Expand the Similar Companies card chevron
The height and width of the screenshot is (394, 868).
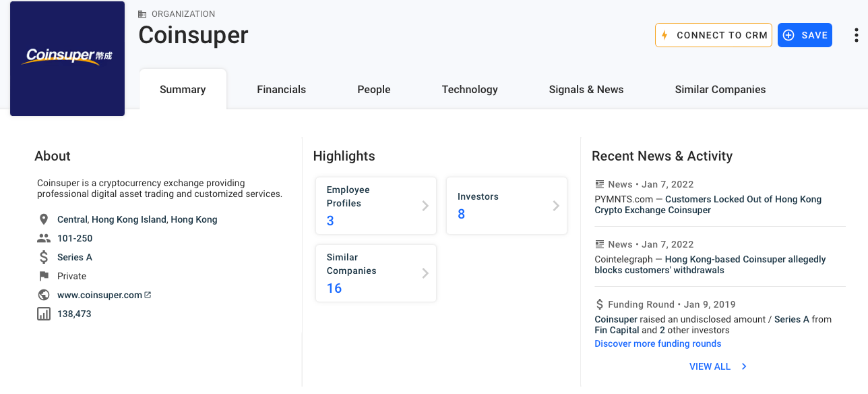pos(425,273)
